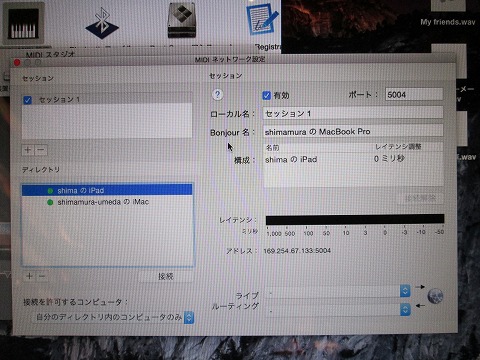Image resolution: width=480 pixels, height=360 pixels.
Task: Open the My friends.wav file on desktop
Action: coord(448,22)
